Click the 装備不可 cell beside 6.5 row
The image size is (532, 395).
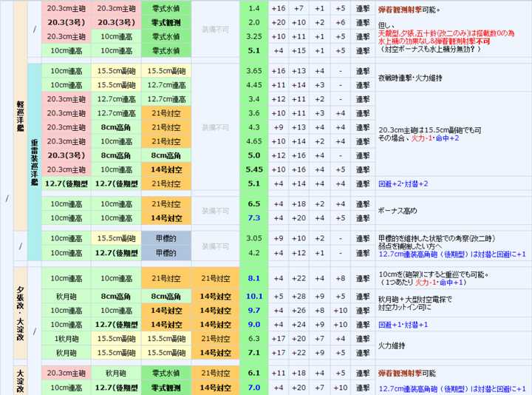coord(215,211)
